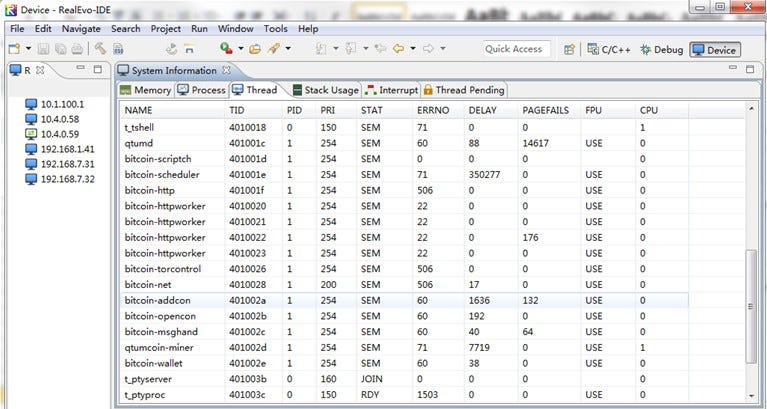Open the Project menu

165,29
